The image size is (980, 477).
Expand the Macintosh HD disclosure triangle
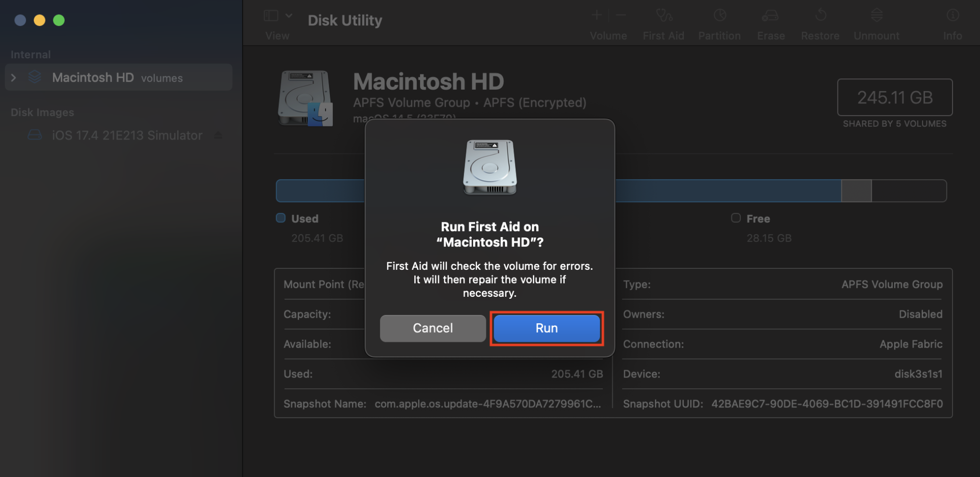point(13,77)
